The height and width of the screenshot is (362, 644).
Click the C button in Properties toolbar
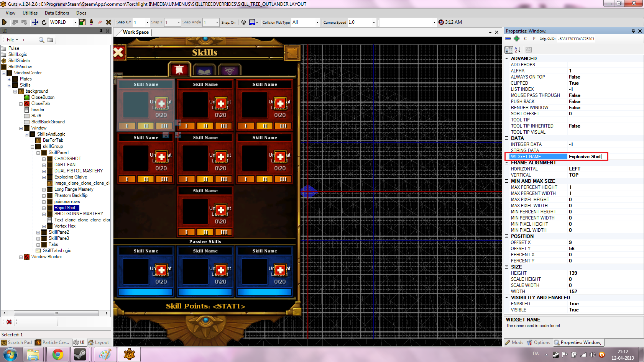point(526,39)
